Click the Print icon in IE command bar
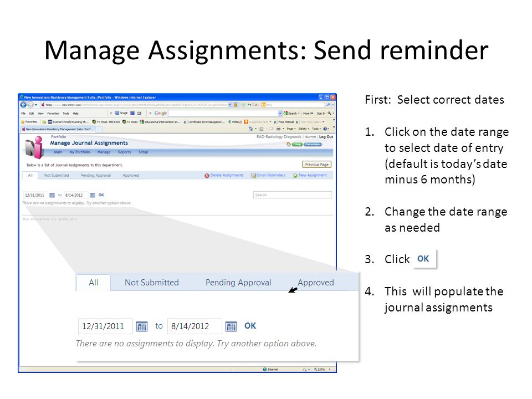This screenshot has width=532, height=399. point(278,129)
